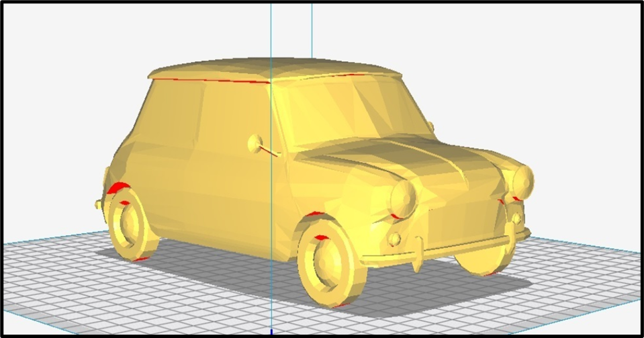Select the headlight nearest the front wheel
The width and height of the screenshot is (644, 338).
tap(405, 198)
